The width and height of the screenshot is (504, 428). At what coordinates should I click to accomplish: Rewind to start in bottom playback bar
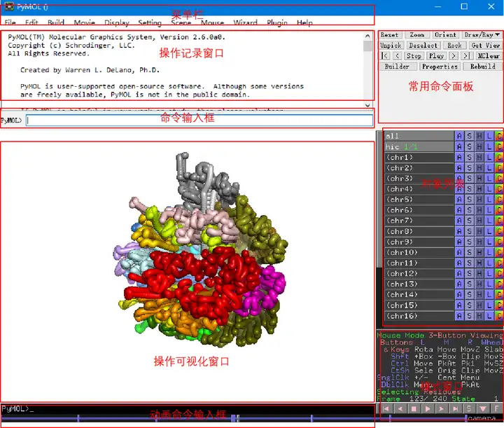pyautogui.click(x=386, y=408)
